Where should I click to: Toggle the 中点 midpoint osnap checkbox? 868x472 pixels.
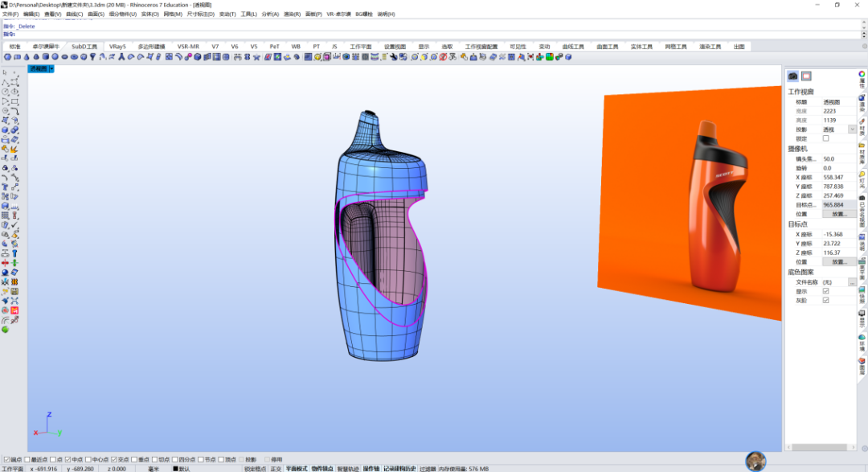tap(68, 460)
